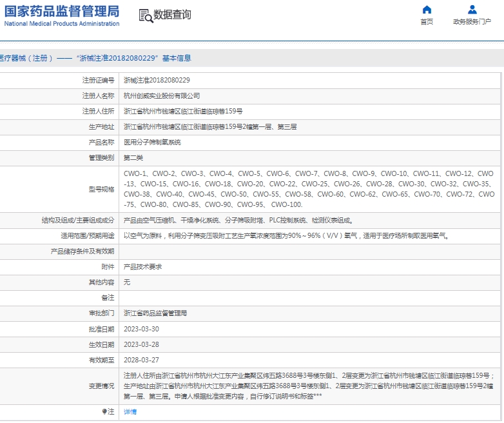Click attachment value 产品技术要求

tap(142, 267)
